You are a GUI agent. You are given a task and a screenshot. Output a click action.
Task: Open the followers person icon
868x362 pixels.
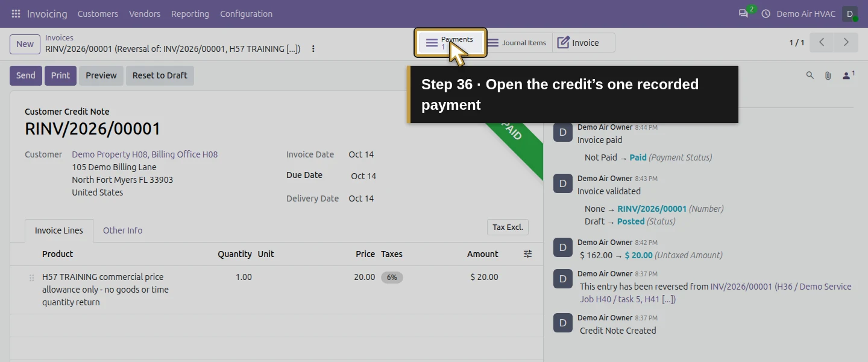click(x=848, y=75)
